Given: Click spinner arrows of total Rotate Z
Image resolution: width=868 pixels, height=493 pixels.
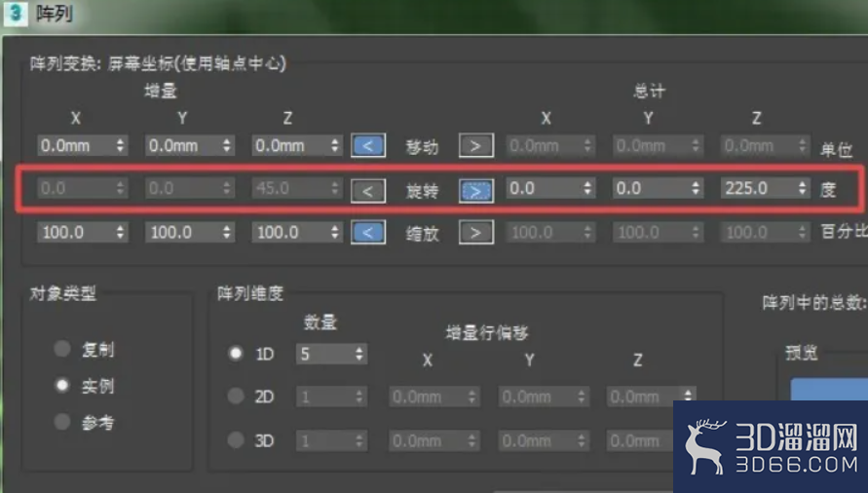Looking at the screenshot, I should point(803,188).
